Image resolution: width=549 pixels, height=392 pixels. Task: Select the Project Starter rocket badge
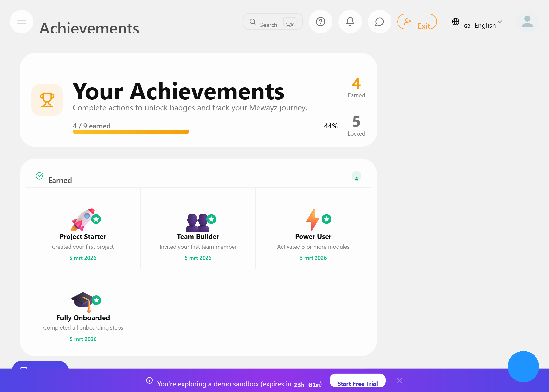click(x=83, y=220)
